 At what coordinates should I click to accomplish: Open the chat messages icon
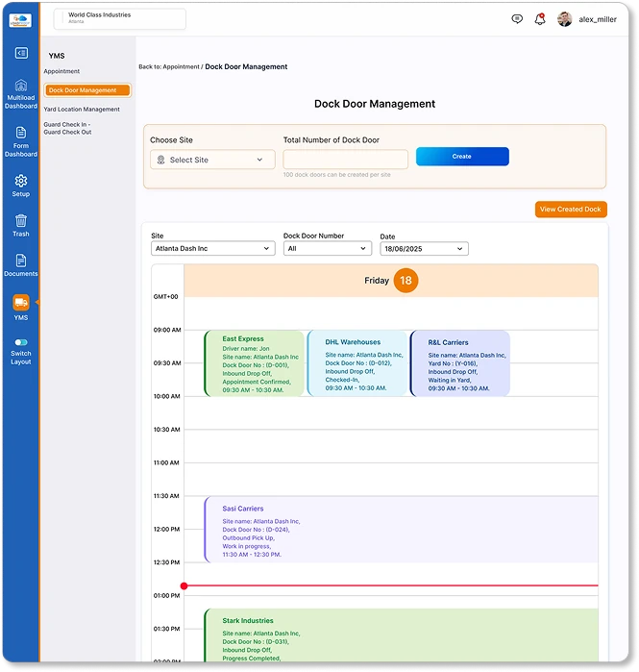tap(517, 19)
